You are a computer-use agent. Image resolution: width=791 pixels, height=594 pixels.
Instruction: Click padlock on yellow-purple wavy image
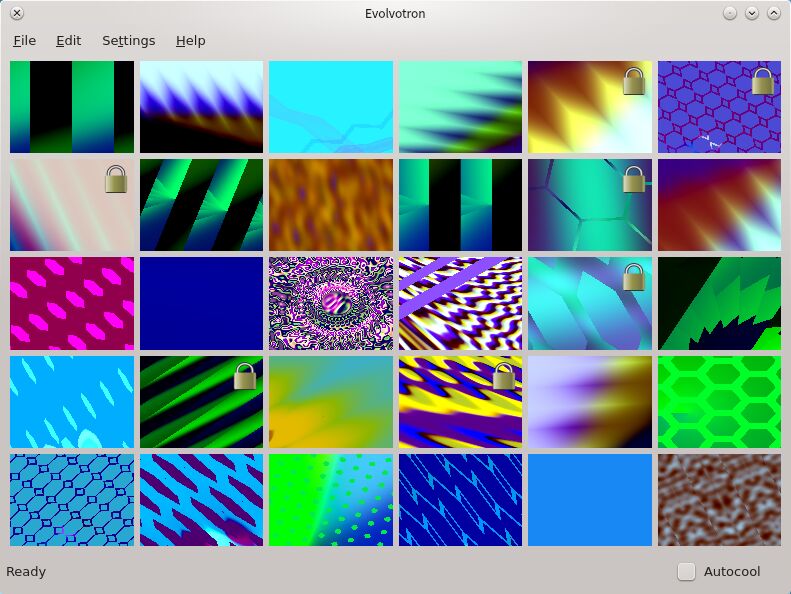pos(503,376)
